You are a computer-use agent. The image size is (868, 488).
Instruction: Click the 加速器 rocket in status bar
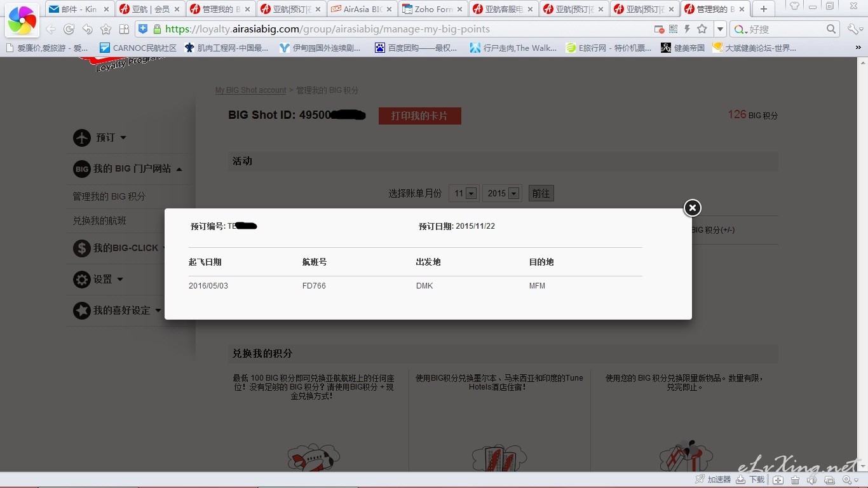(x=713, y=480)
